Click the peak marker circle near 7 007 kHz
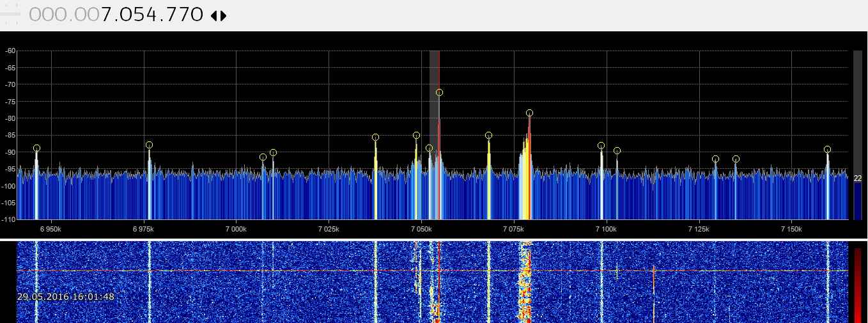 coord(263,157)
